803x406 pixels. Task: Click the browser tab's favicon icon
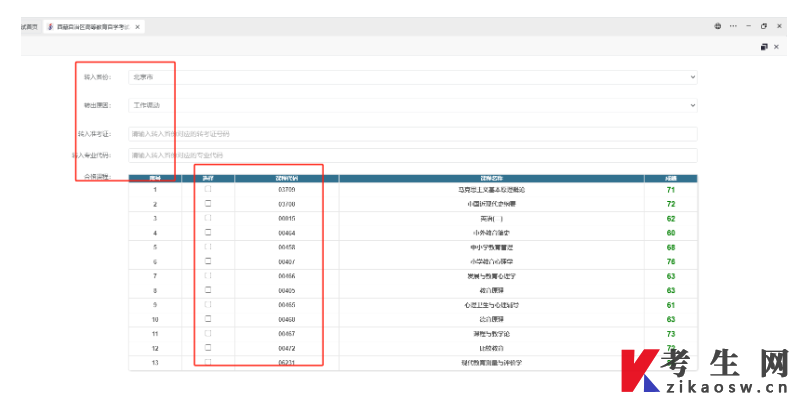point(52,26)
